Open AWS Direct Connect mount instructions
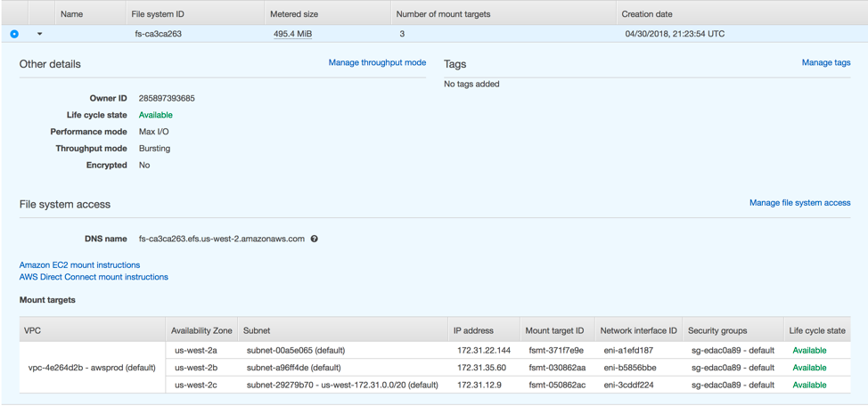 (x=94, y=277)
